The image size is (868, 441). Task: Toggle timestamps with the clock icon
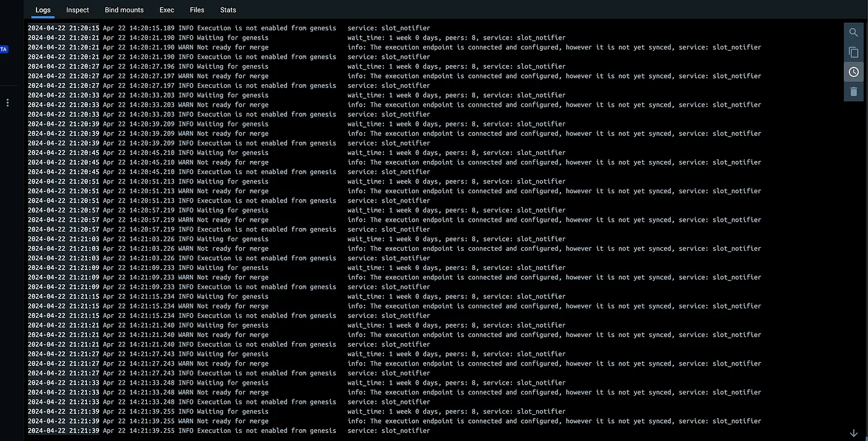point(853,72)
